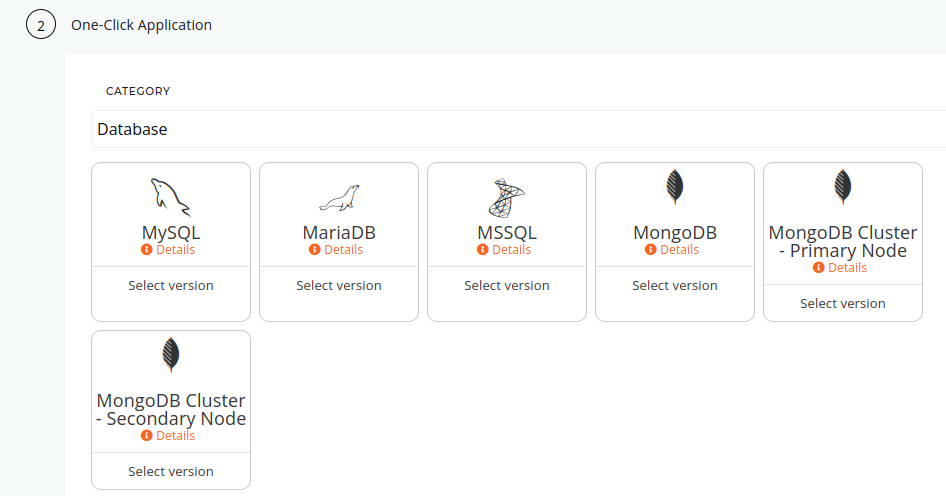Viewport: 946px width, 496px height.
Task: Click the info icon beside MSSQL Details
Action: [x=483, y=249]
